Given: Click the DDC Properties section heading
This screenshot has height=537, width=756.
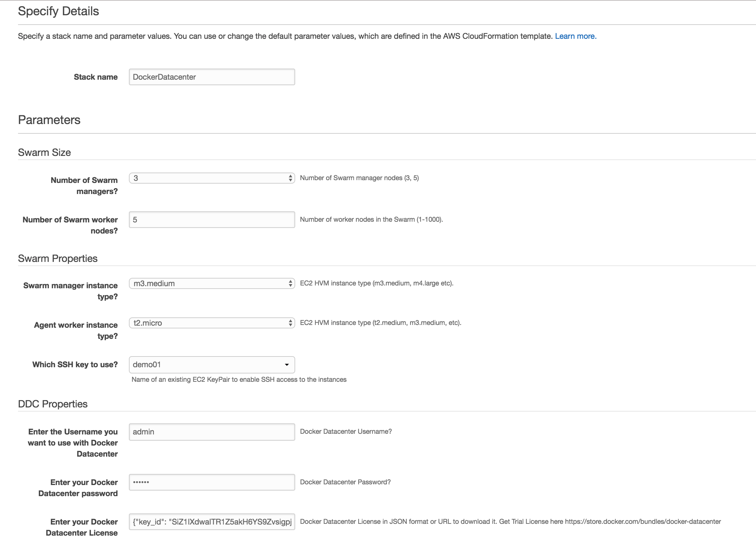Looking at the screenshot, I should (53, 404).
